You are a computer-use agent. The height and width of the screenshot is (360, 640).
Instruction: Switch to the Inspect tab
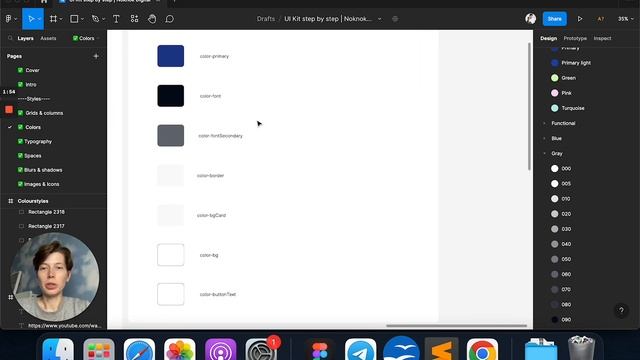pyautogui.click(x=602, y=38)
